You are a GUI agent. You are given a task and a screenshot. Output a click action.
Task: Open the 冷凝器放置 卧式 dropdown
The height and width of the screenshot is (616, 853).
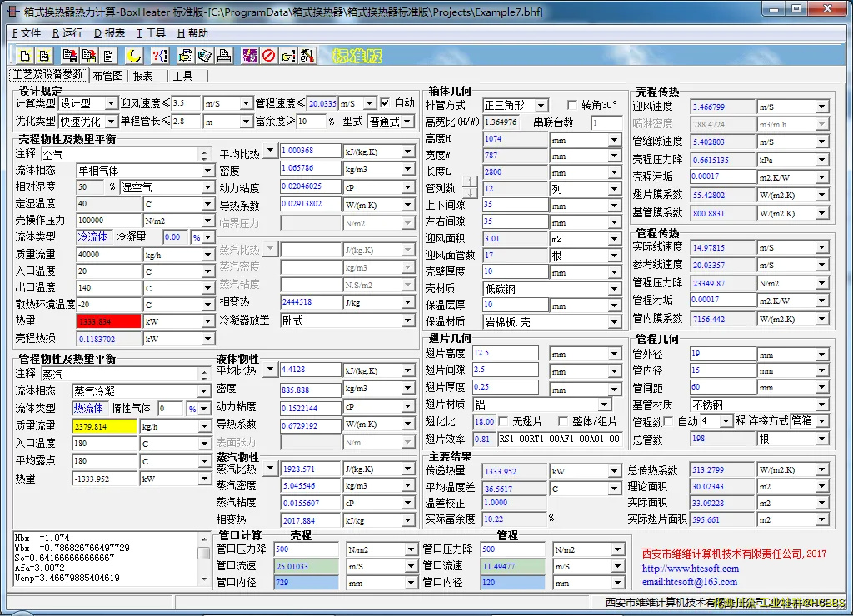(408, 320)
